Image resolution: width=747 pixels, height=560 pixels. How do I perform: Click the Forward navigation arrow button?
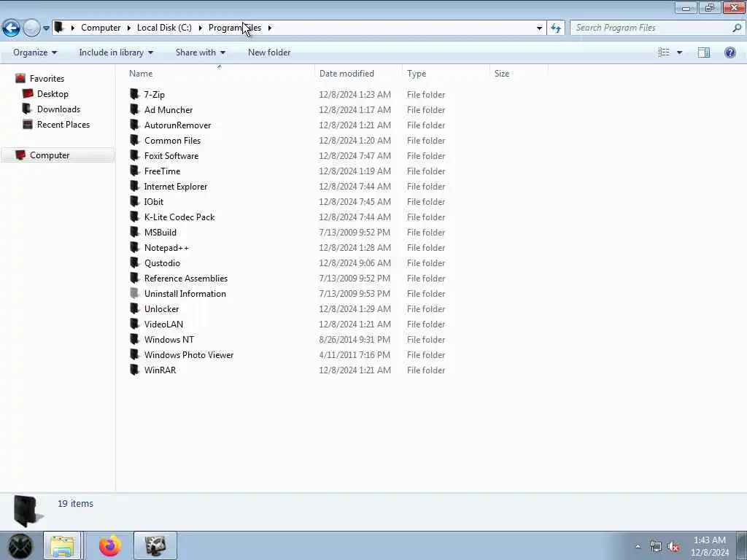(31, 28)
